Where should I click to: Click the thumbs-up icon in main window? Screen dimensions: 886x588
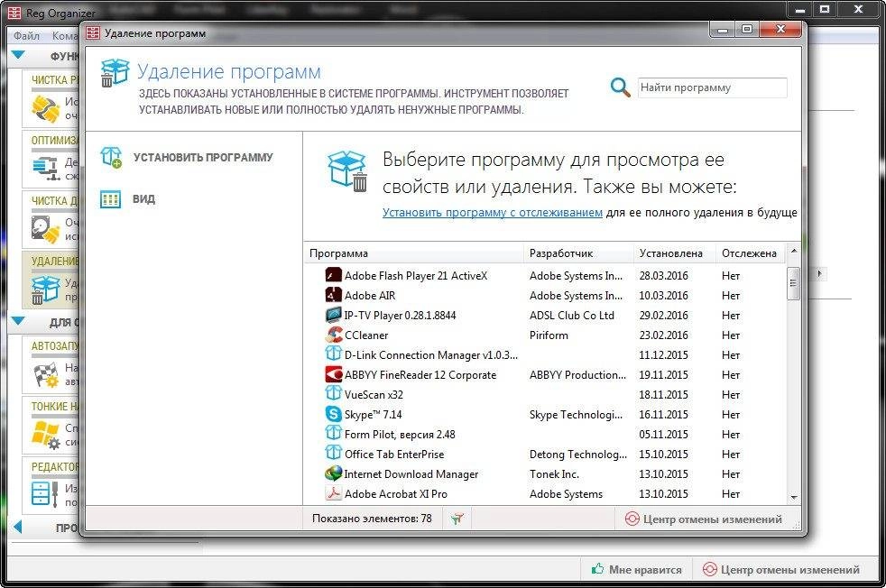point(597,569)
